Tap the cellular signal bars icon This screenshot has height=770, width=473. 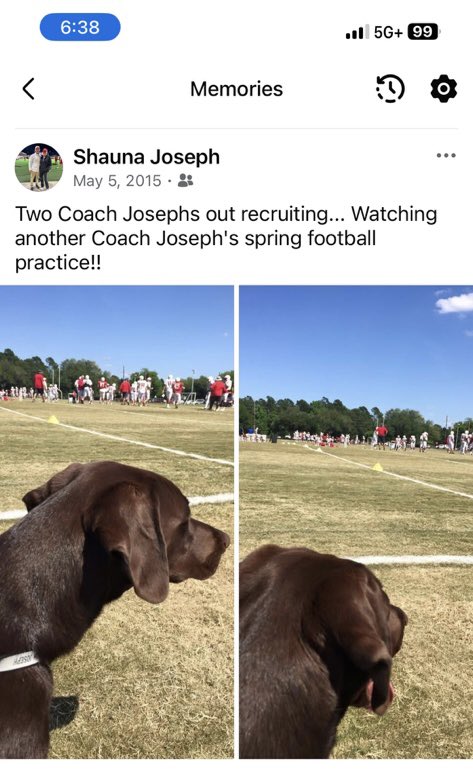[357, 32]
